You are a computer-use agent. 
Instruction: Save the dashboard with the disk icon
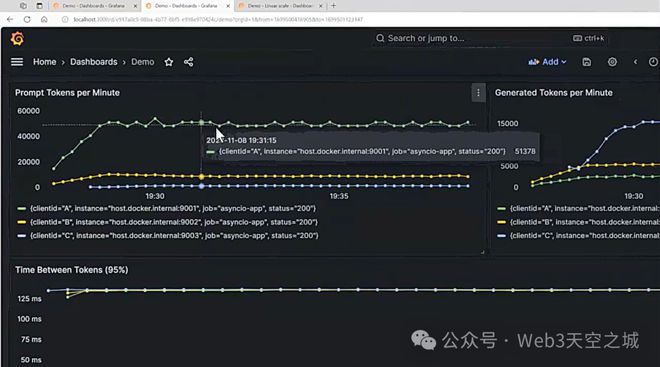pyautogui.click(x=586, y=62)
